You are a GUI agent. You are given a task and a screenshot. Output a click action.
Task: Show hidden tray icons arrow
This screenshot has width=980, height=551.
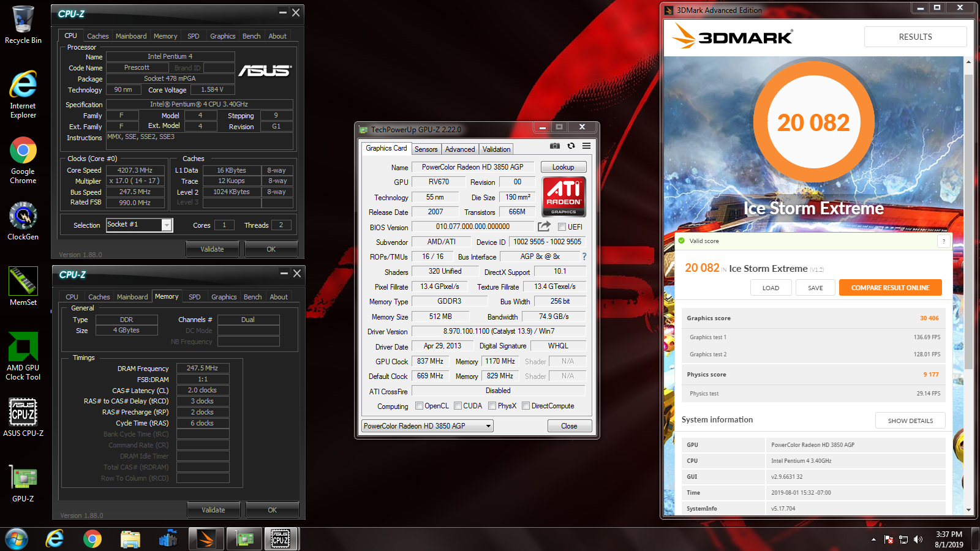click(873, 539)
